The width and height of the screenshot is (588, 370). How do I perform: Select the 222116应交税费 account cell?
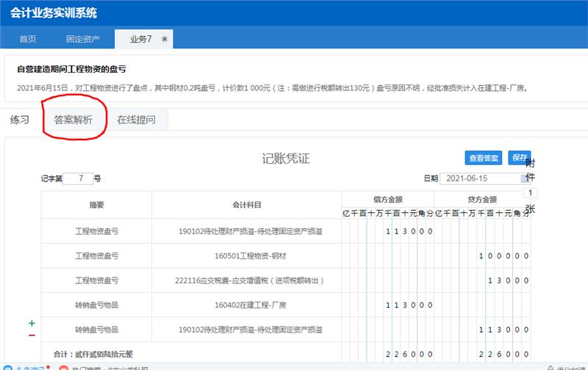[x=246, y=280]
